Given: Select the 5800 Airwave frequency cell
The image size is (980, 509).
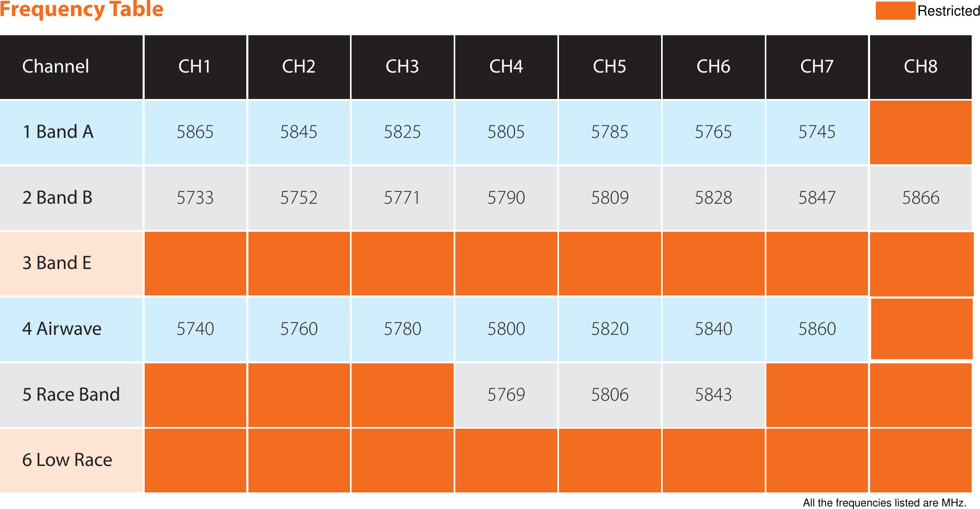Looking at the screenshot, I should point(506,329).
